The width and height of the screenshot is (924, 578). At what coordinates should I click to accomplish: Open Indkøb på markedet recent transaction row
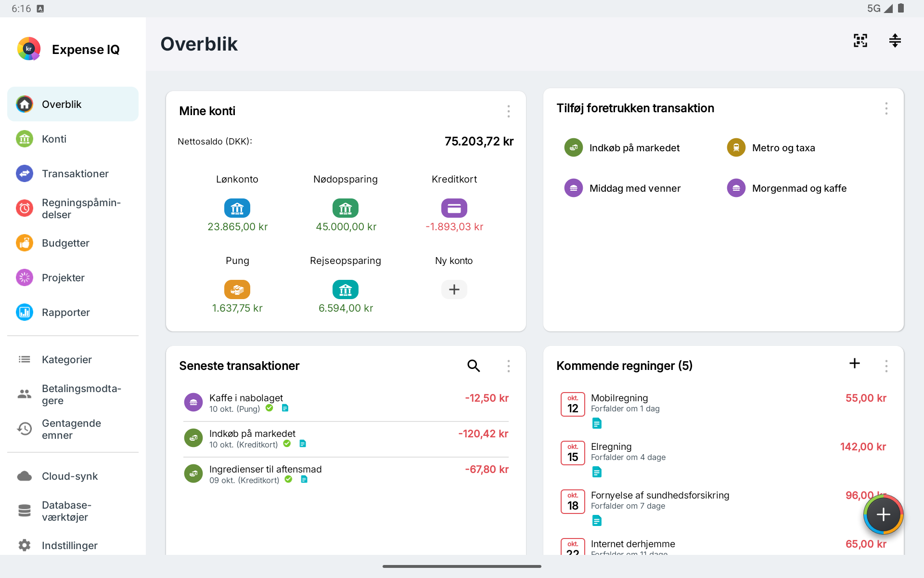(346, 439)
